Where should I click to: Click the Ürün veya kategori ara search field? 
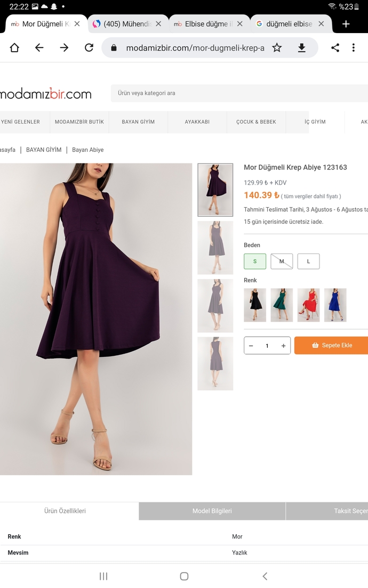[239, 93]
